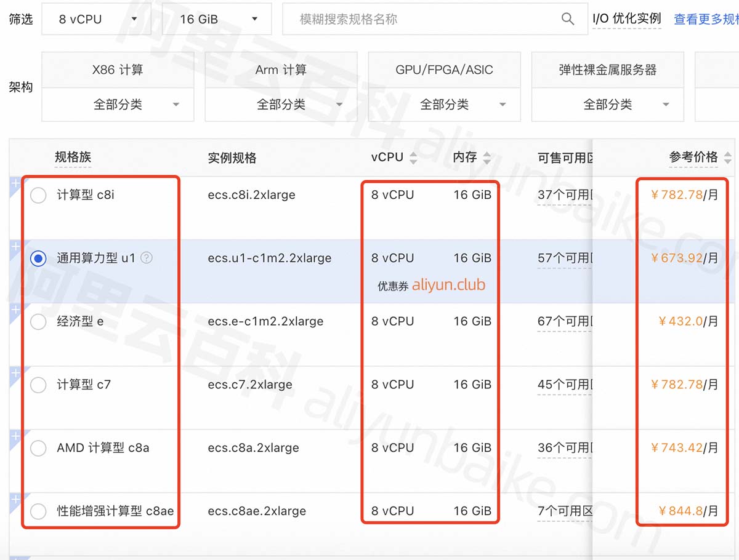Image resolution: width=739 pixels, height=560 pixels.
Task: Click the ¥432.0/月 price
Action: click(689, 321)
